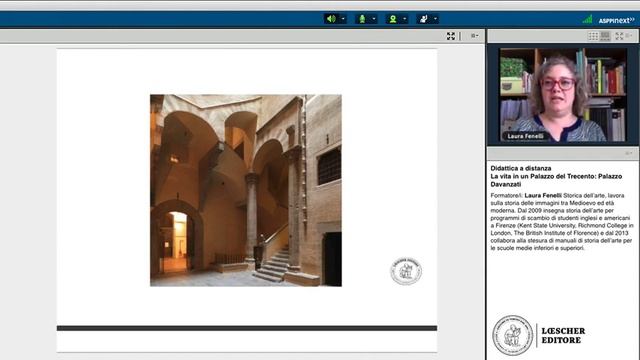The height and width of the screenshot is (360, 640).
Task: Mute the meeting speaker audio
Action: (331, 19)
